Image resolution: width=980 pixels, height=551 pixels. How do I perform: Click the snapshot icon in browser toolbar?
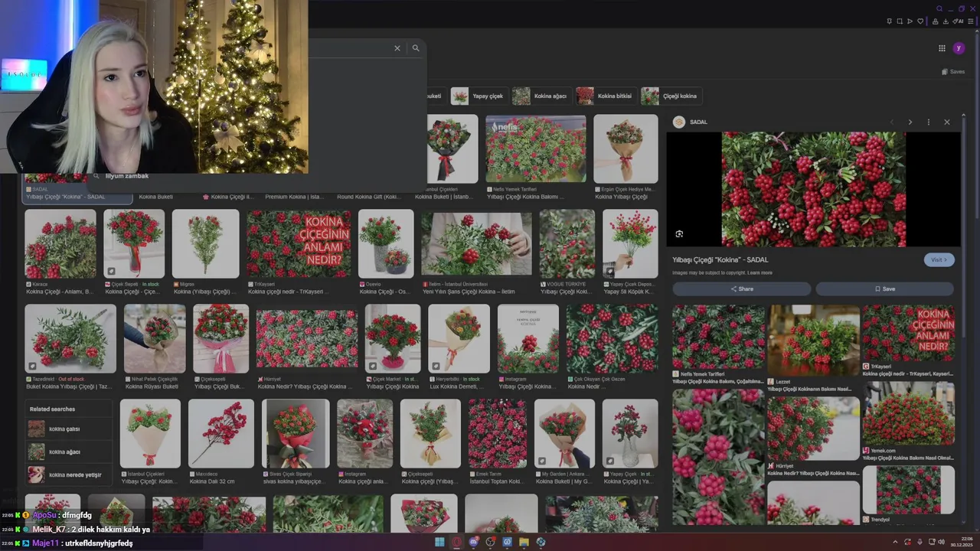click(900, 21)
